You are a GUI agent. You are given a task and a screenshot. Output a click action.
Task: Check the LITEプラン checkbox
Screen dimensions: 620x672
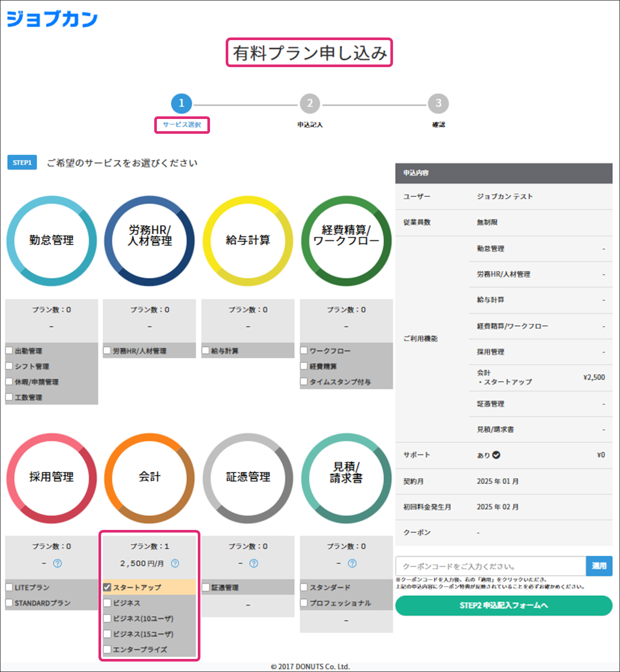tap(9, 587)
